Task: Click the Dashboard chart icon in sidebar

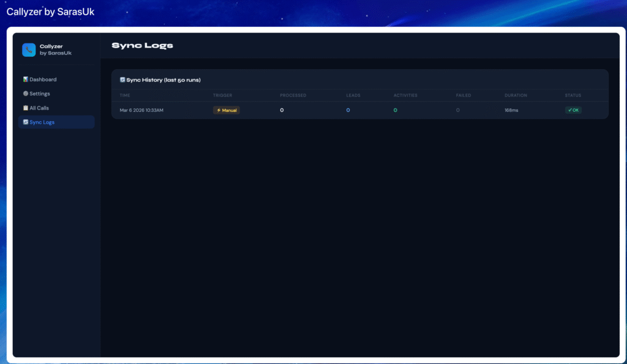Action: click(x=26, y=80)
